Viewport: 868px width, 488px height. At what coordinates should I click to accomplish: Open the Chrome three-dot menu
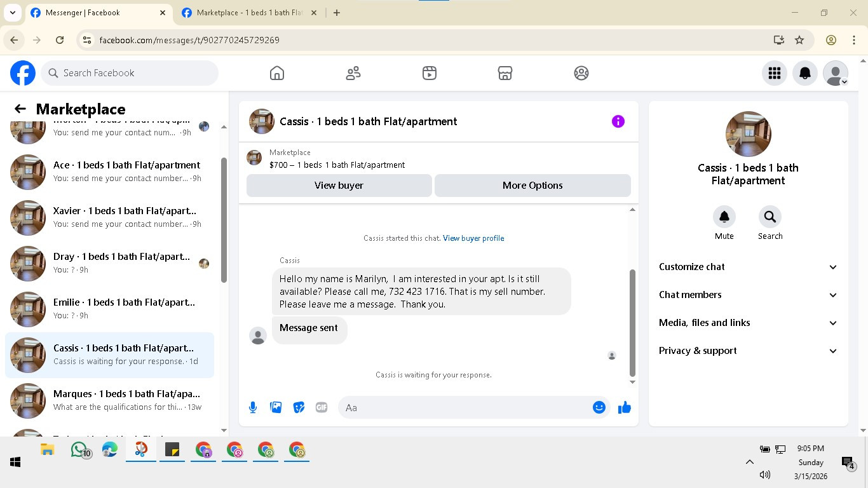[x=854, y=40]
